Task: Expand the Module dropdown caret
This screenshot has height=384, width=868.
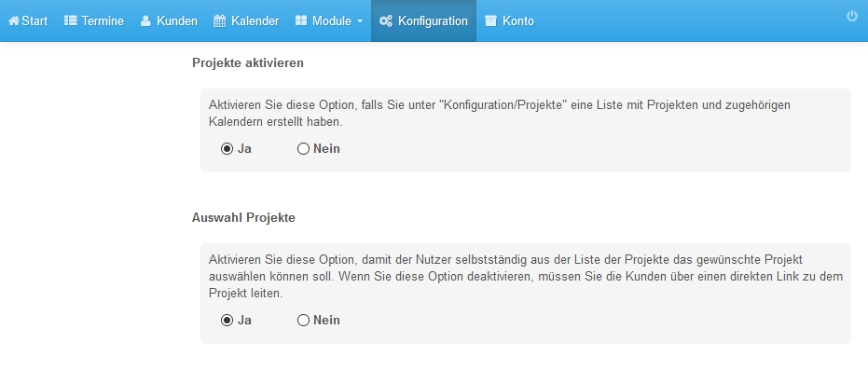Action: (360, 21)
